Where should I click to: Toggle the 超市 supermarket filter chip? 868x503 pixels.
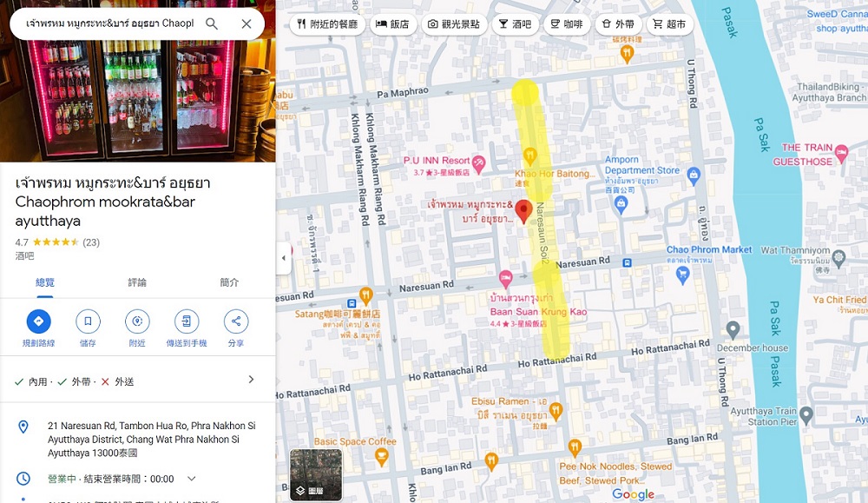670,23
